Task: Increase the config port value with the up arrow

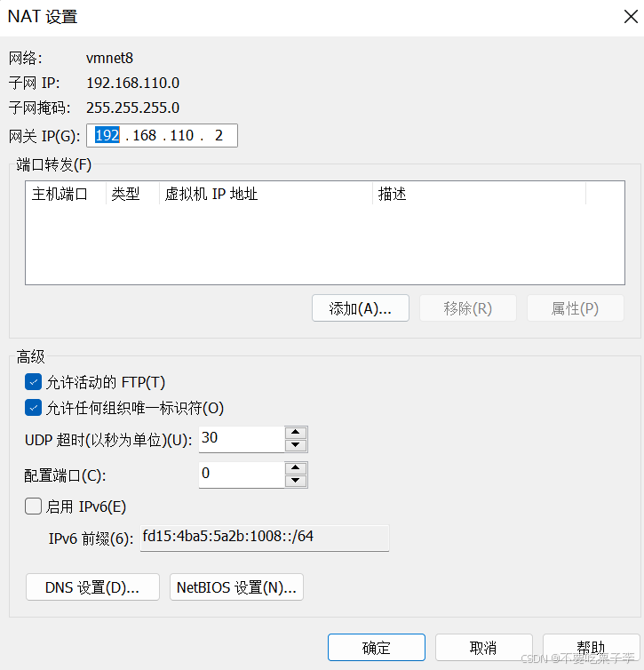Action: click(296, 468)
